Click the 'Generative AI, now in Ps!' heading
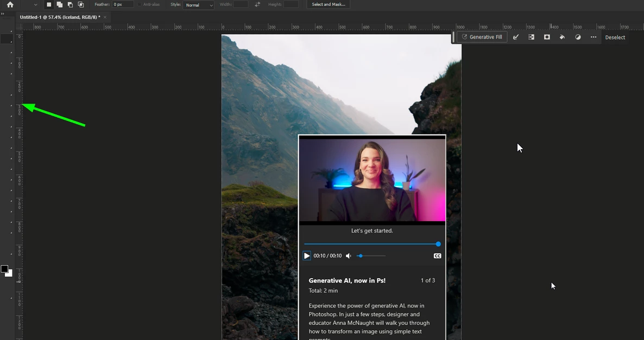The height and width of the screenshot is (340, 644). 347,280
